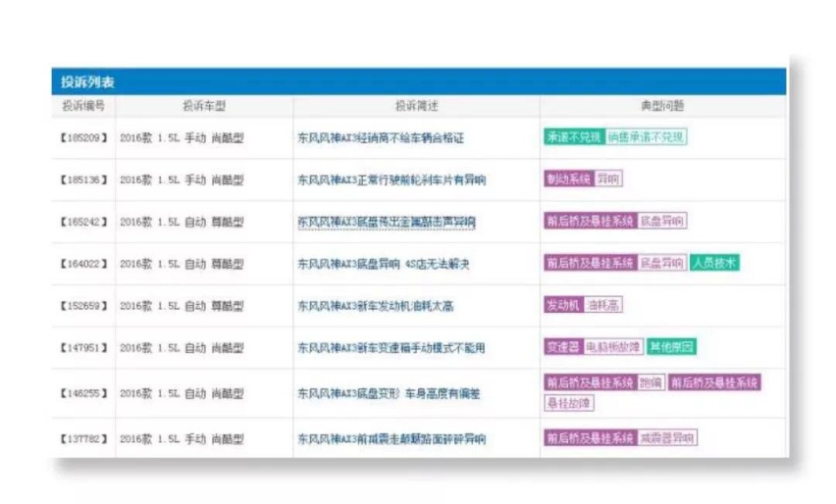Image resolution: width=836 pixels, height=504 pixels.
Task: Click the 跑偏 tag
Action: tap(651, 382)
